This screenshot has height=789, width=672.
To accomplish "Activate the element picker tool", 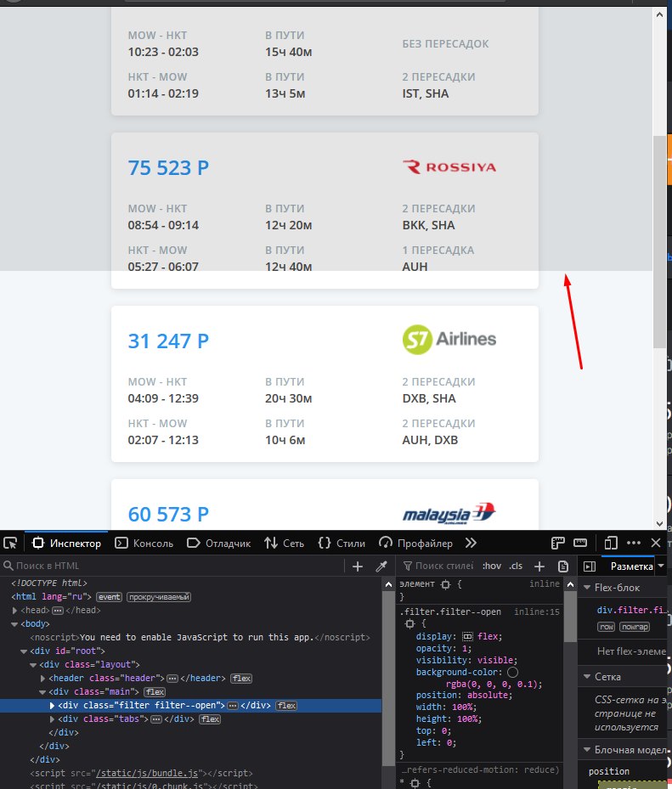I will pos(10,544).
